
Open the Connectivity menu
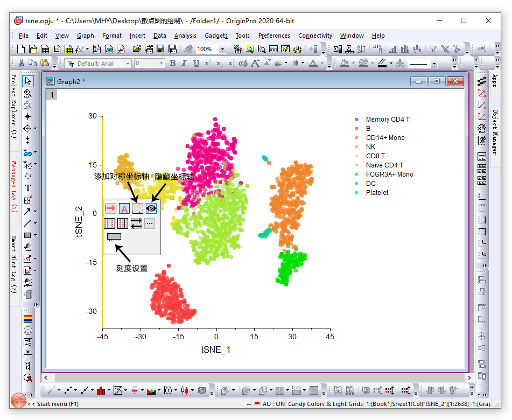click(x=315, y=36)
